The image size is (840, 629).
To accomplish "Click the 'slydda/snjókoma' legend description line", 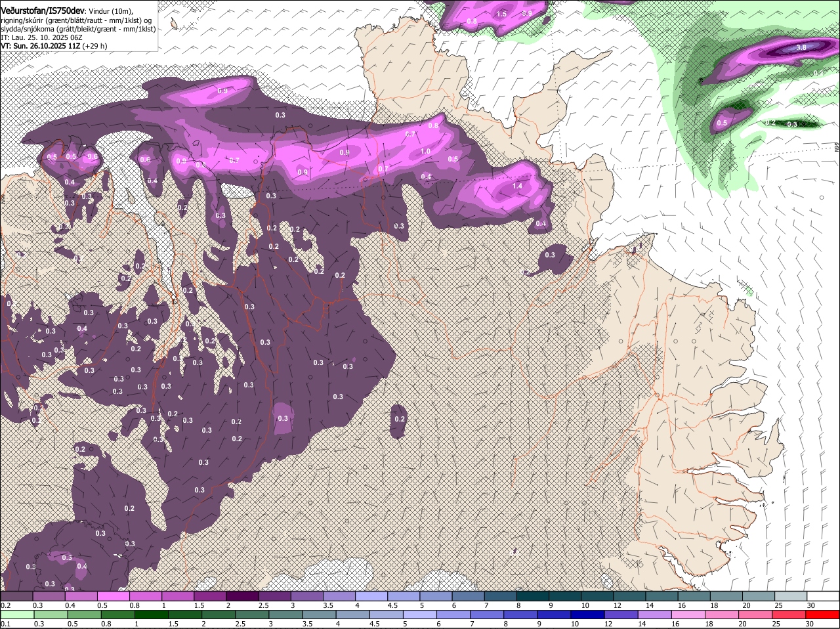I will click(78, 29).
